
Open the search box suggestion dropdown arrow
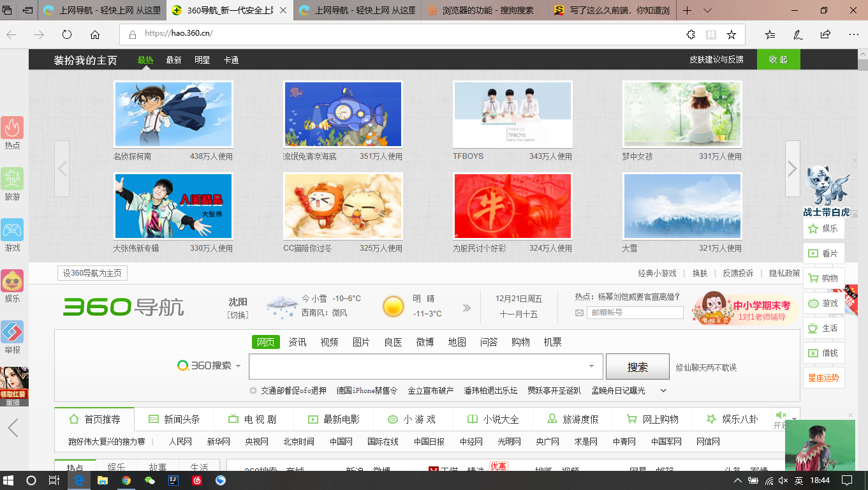591,366
